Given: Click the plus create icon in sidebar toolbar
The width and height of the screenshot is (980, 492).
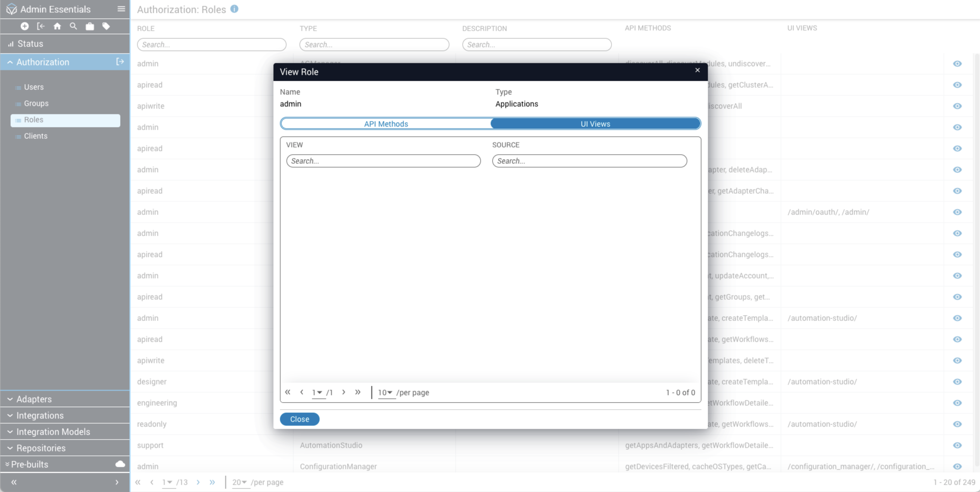Looking at the screenshot, I should point(24,26).
